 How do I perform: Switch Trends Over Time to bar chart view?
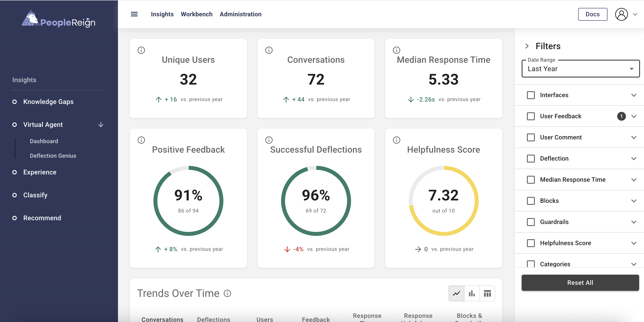coord(472,293)
